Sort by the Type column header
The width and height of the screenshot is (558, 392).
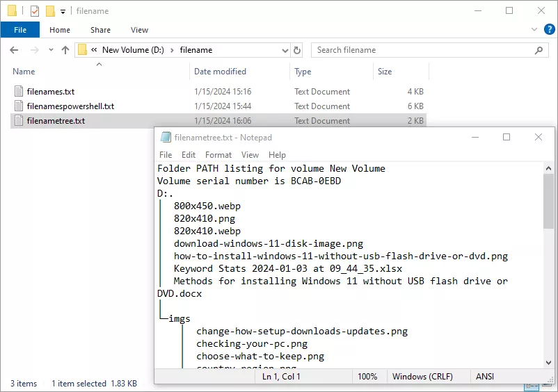tap(303, 72)
